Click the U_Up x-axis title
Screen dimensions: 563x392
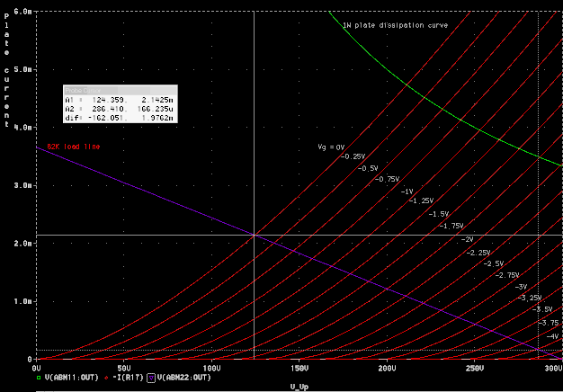[x=299, y=388]
